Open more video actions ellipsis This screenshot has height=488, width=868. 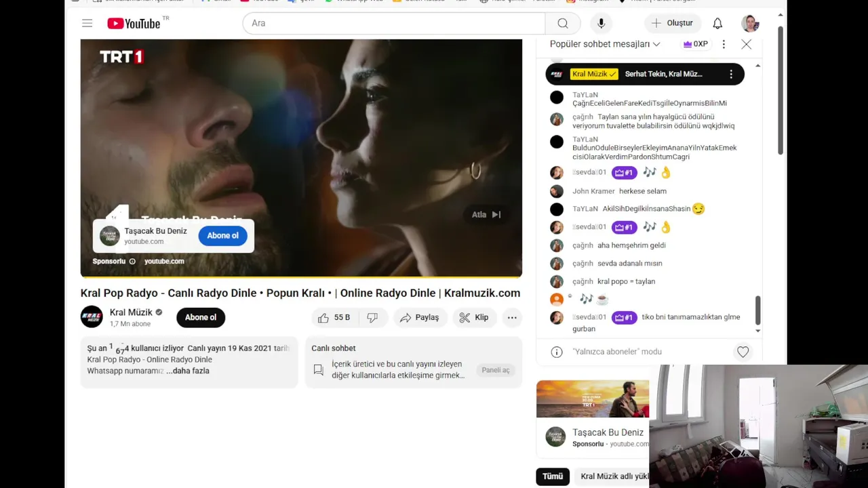pyautogui.click(x=512, y=317)
